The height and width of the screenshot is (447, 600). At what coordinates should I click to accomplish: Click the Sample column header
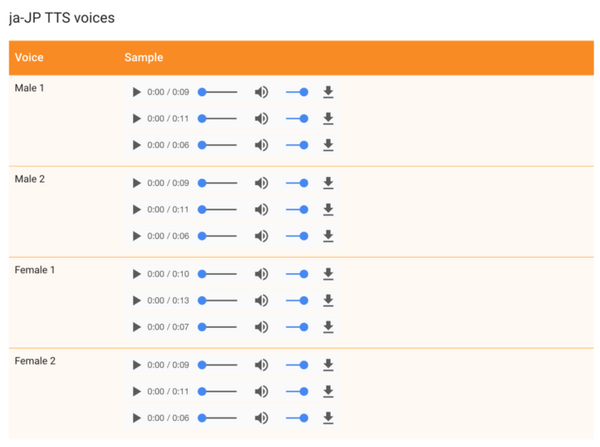point(144,58)
